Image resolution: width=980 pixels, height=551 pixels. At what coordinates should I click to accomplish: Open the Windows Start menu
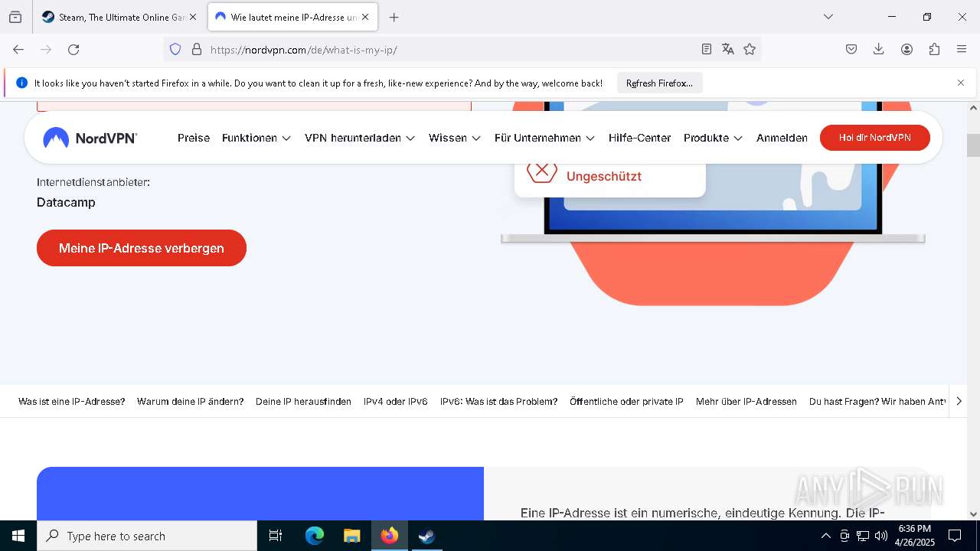pyautogui.click(x=18, y=536)
